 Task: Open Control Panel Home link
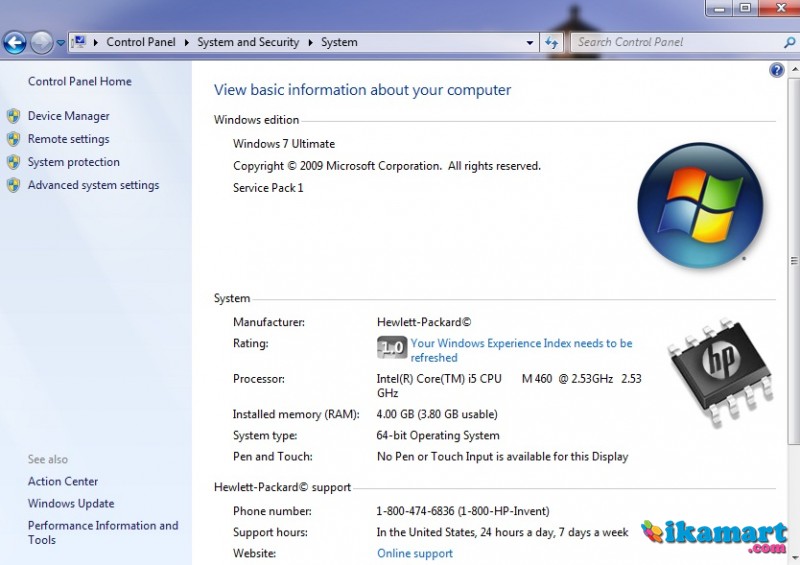pyautogui.click(x=79, y=81)
